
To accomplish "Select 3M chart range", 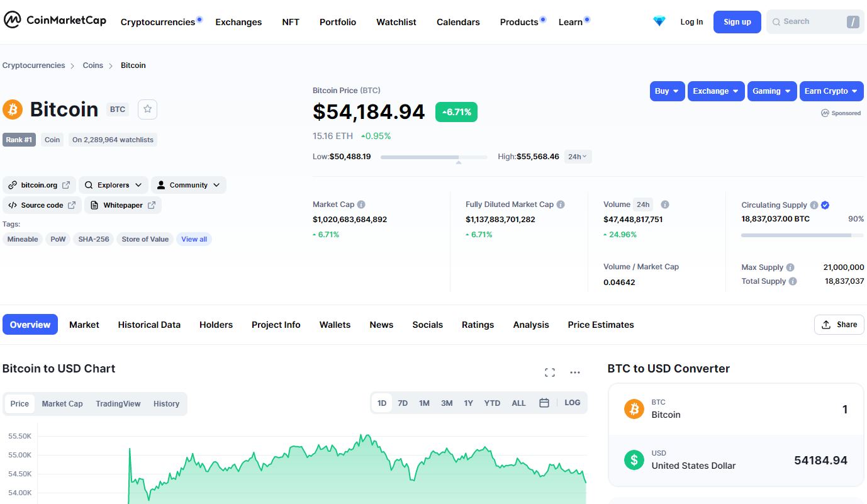I will pos(447,403).
